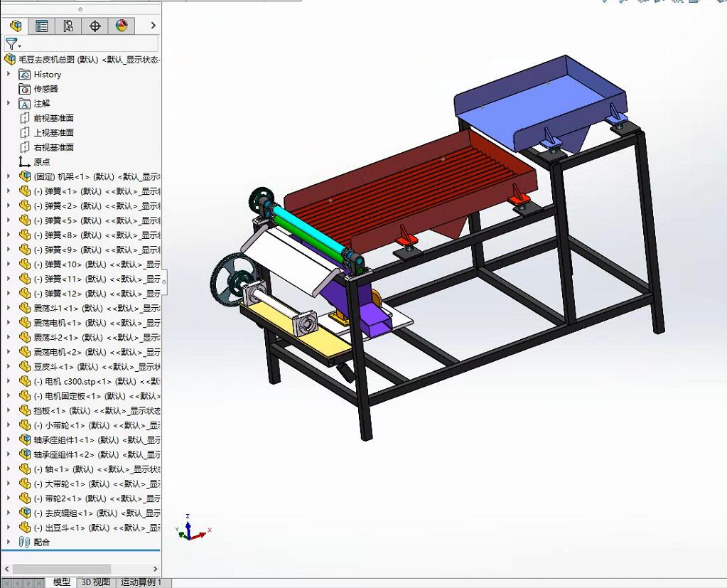
Task: Select the 轴<1> part icon
Action: coord(25,469)
